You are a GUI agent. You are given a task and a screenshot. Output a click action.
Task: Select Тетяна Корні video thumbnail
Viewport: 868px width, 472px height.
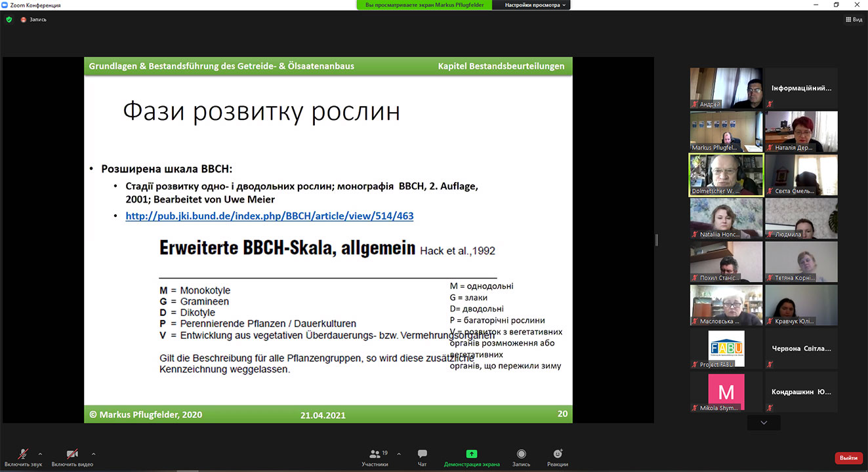[x=801, y=262]
